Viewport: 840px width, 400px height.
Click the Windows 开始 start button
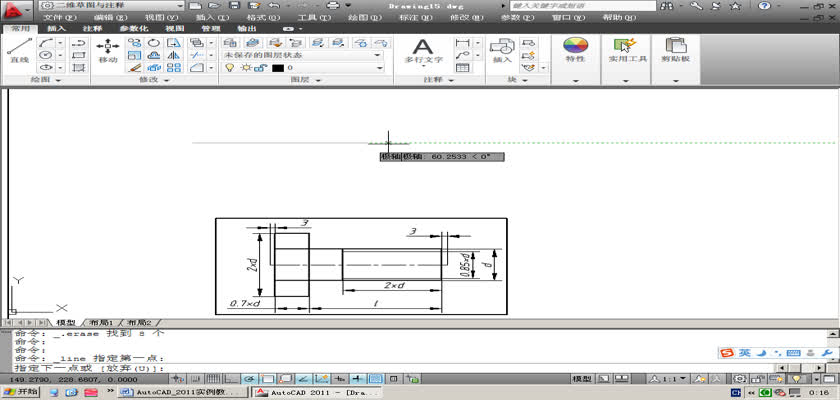pos(21,392)
